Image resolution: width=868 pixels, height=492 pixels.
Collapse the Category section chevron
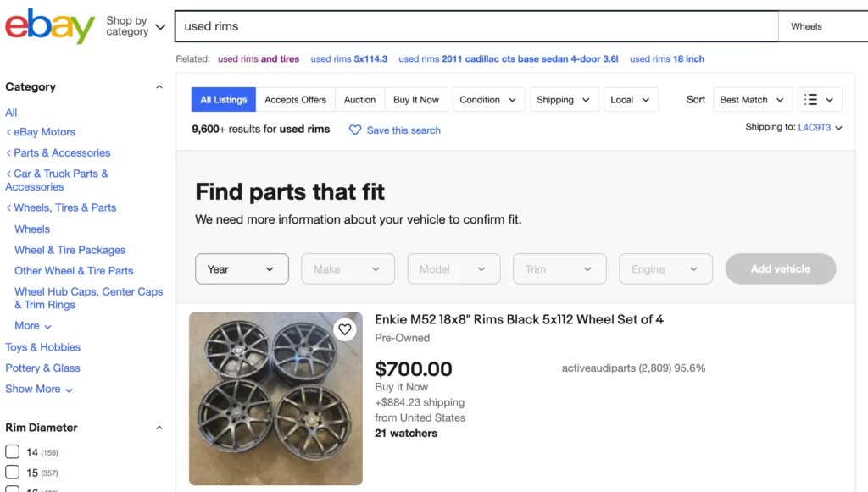159,86
